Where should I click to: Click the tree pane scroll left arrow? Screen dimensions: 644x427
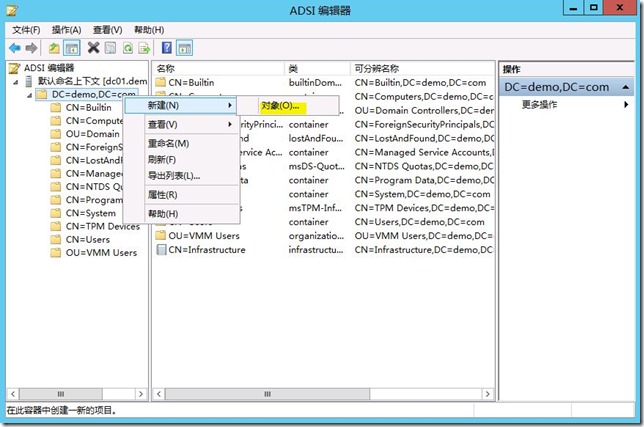coord(13,394)
